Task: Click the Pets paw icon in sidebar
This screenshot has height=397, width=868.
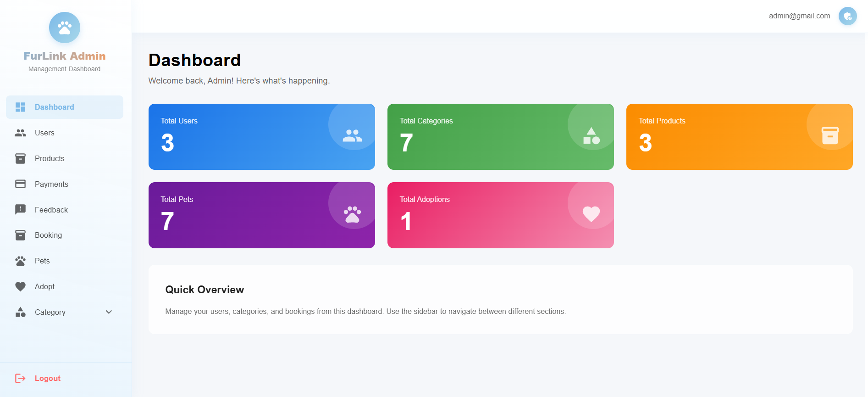Action: (x=21, y=261)
